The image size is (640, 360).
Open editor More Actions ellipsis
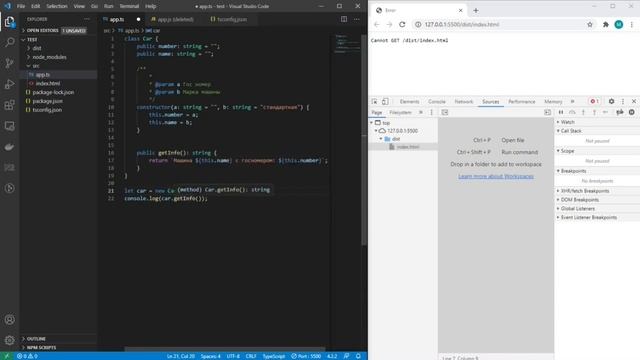(357, 19)
